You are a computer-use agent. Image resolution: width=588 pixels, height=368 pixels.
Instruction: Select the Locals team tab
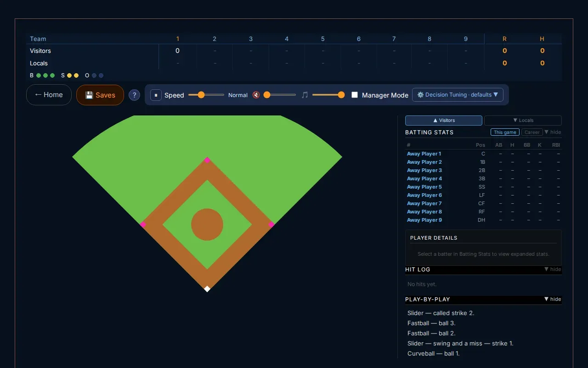pos(523,121)
